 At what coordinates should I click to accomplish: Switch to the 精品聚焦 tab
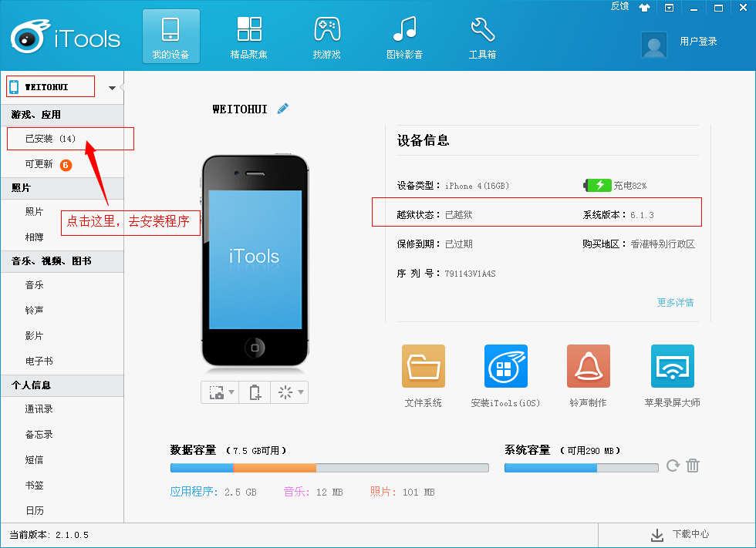click(248, 36)
